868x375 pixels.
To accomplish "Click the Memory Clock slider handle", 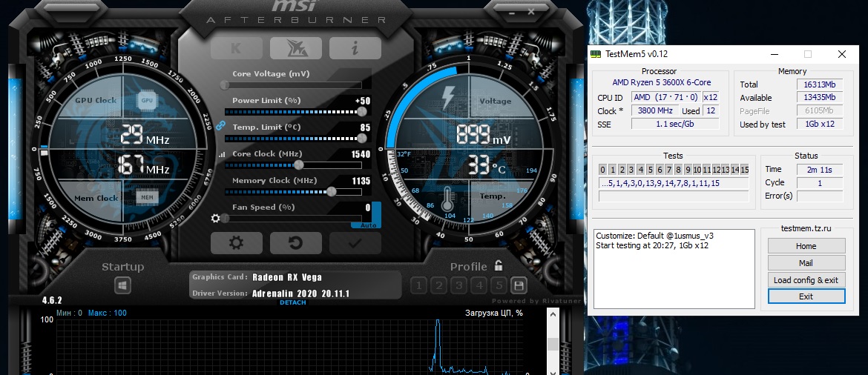I will click(331, 191).
